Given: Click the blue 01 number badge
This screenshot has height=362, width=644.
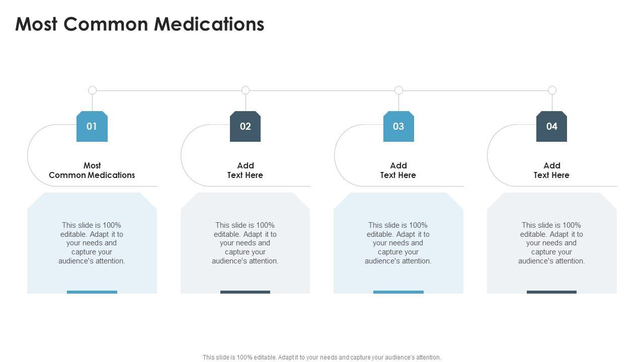Looking at the screenshot, I should pyautogui.click(x=92, y=126).
